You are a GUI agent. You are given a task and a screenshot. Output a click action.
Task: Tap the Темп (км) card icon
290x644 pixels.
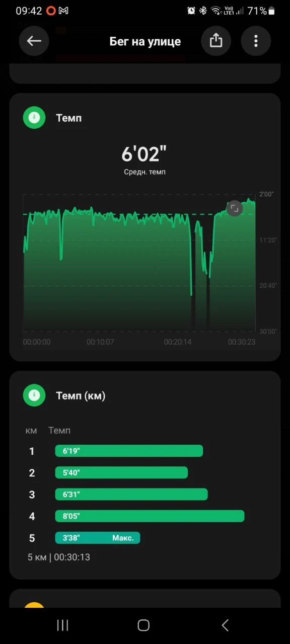34,395
